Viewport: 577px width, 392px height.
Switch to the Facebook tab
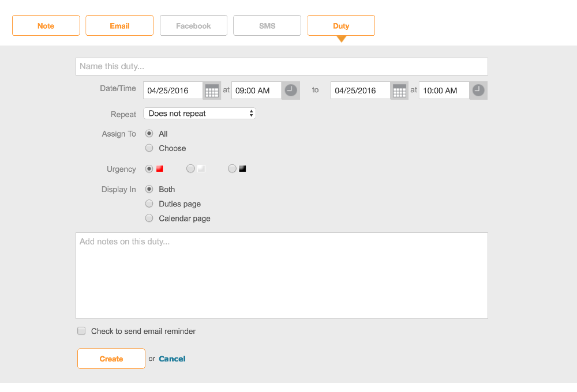coord(193,25)
